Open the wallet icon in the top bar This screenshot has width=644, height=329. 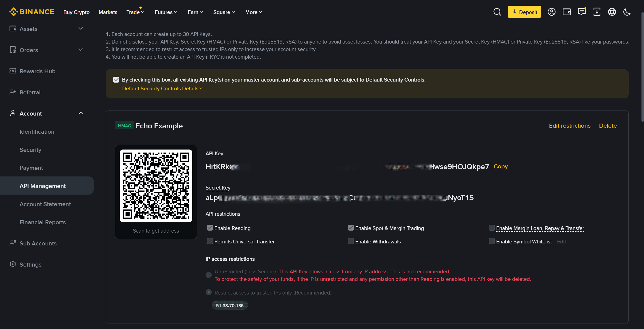coord(567,12)
